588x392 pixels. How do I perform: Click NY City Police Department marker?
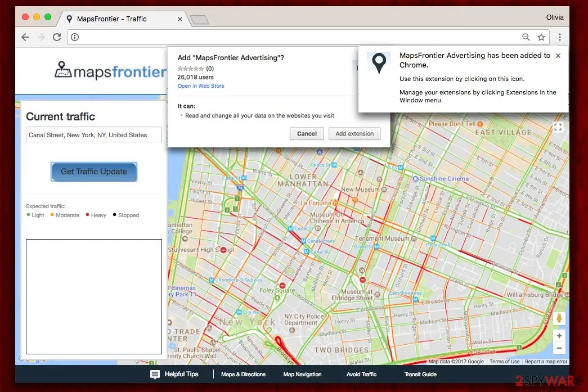coord(292,330)
